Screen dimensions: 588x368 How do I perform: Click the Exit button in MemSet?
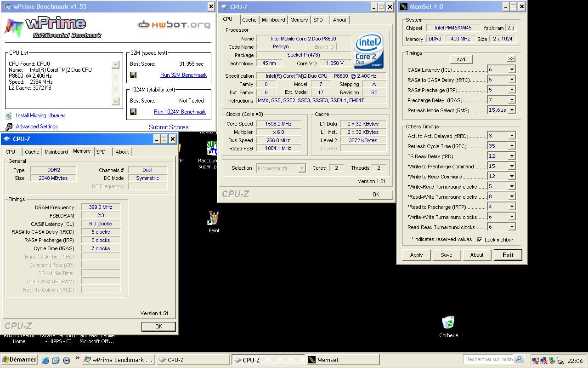pyautogui.click(x=508, y=255)
